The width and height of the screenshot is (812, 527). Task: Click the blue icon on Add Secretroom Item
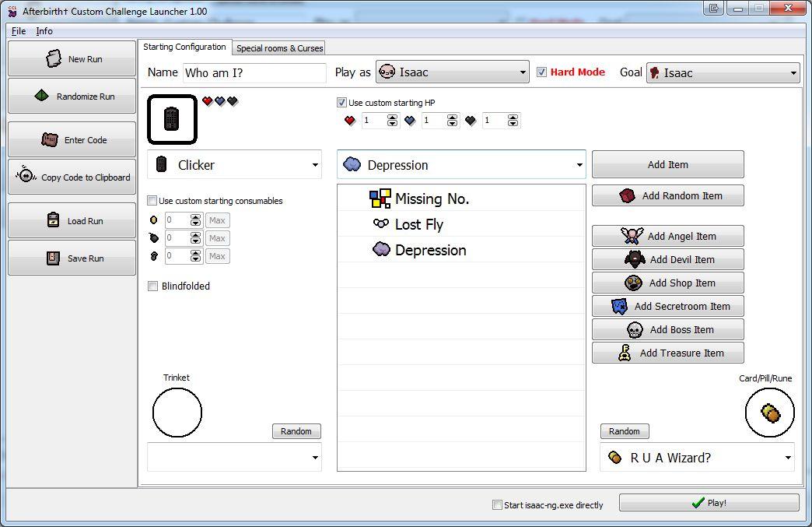pos(619,306)
